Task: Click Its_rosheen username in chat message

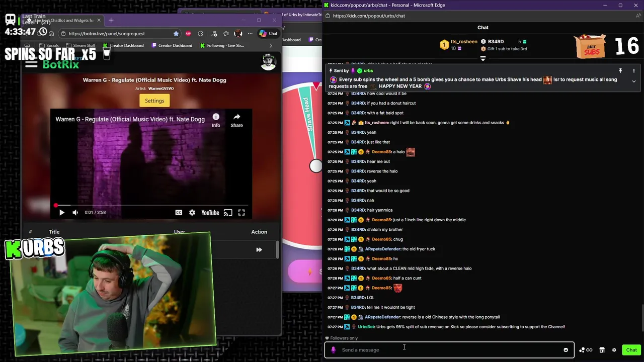Action: pos(376,123)
